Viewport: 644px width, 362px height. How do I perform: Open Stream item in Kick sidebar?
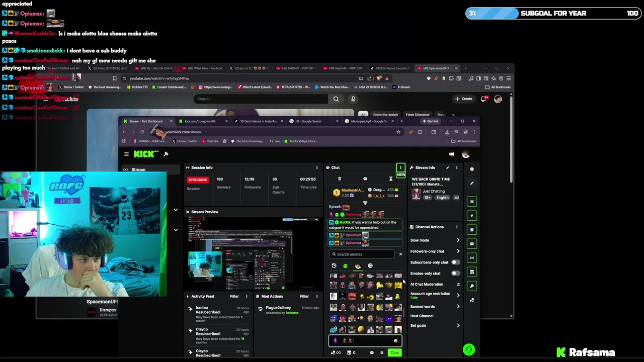pos(150,169)
